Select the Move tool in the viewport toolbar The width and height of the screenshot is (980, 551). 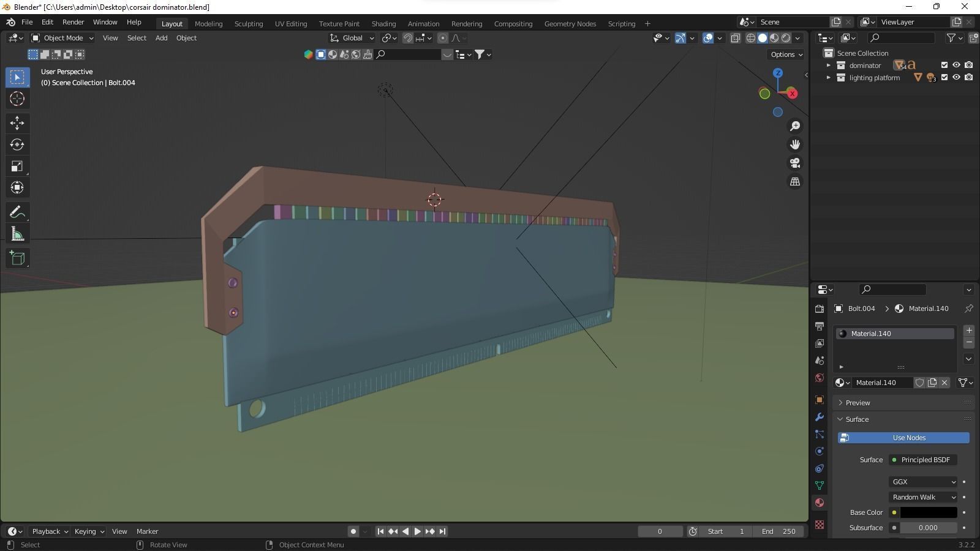click(17, 123)
